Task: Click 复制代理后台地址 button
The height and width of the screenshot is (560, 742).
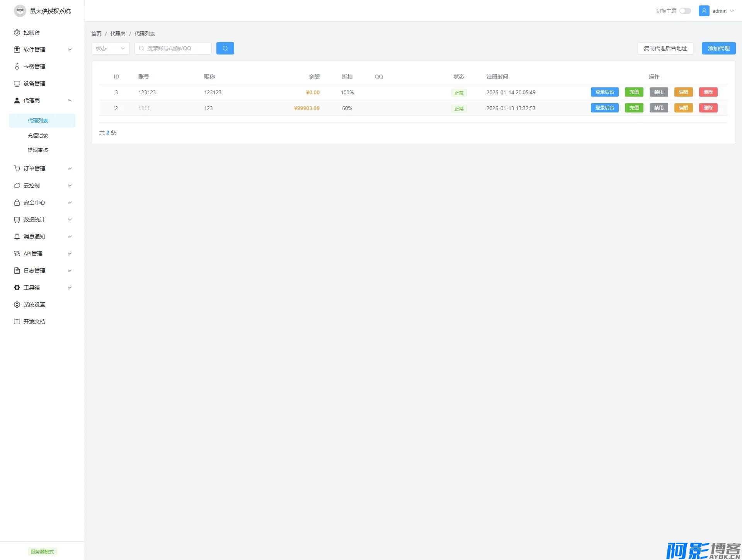Action: coord(665,48)
